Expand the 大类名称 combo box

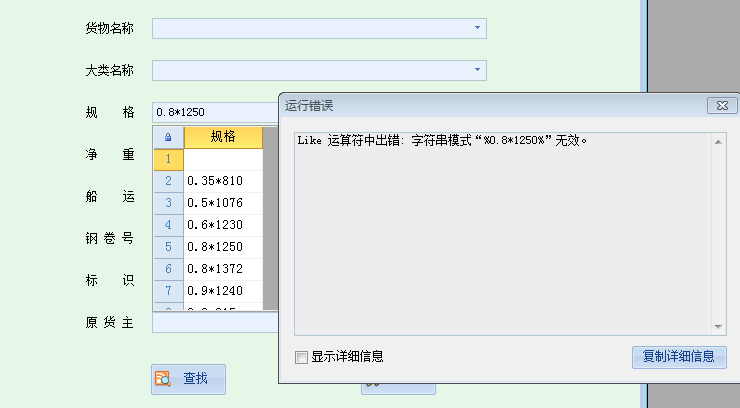coord(477,70)
